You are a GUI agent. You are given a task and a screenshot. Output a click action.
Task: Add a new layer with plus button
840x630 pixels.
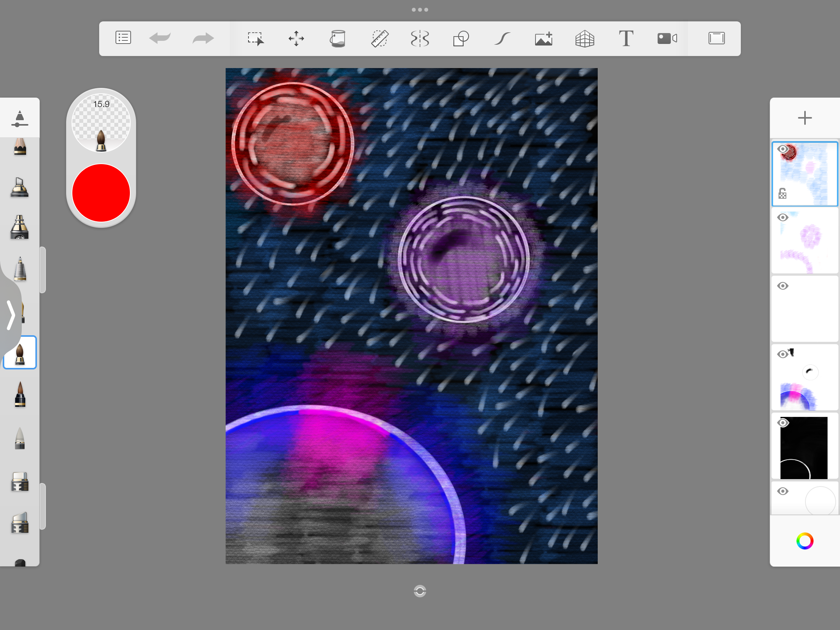click(x=805, y=118)
